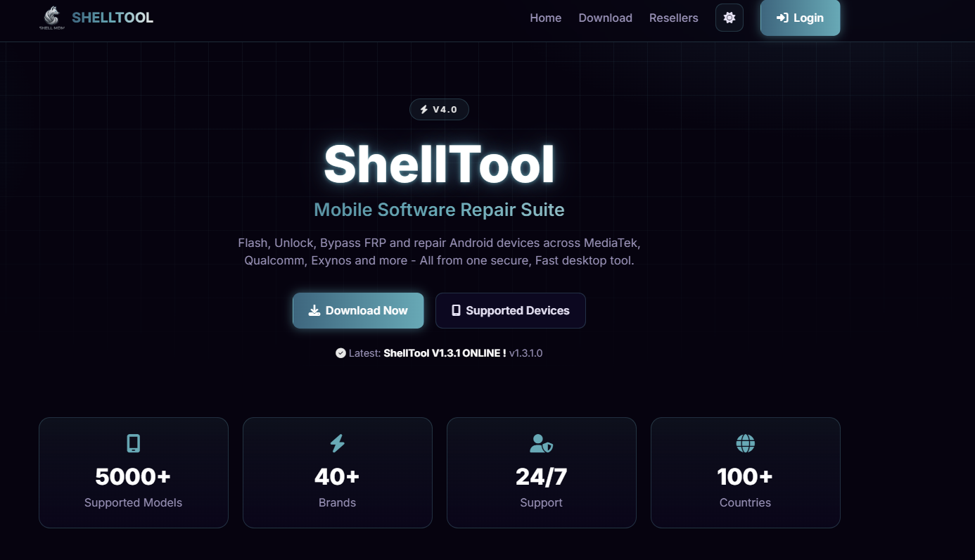975x560 pixels.
Task: Open Supported Devices button
Action: pyautogui.click(x=511, y=310)
